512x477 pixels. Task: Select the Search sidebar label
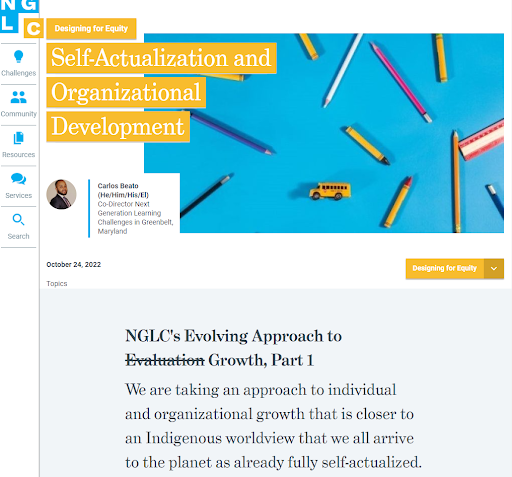(19, 236)
